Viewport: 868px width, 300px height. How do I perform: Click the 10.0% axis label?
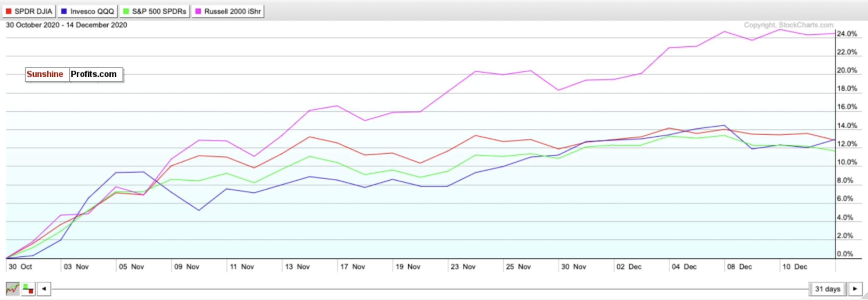[847, 162]
